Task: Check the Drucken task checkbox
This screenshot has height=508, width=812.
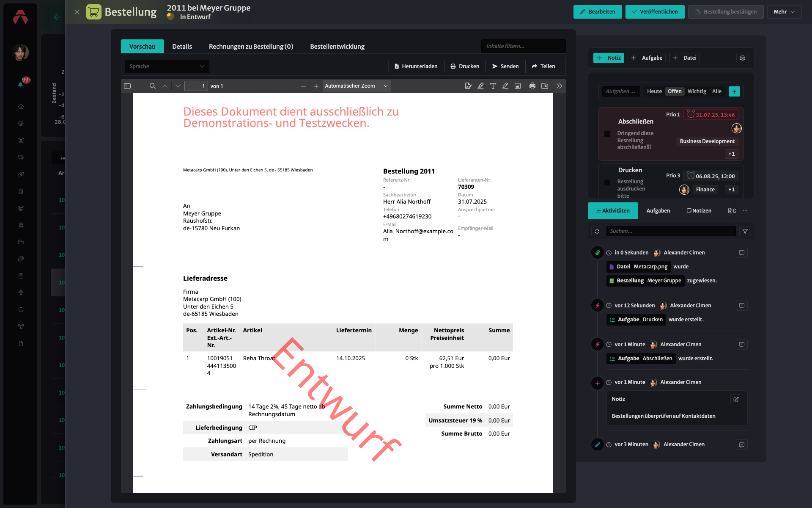Action: (x=607, y=182)
